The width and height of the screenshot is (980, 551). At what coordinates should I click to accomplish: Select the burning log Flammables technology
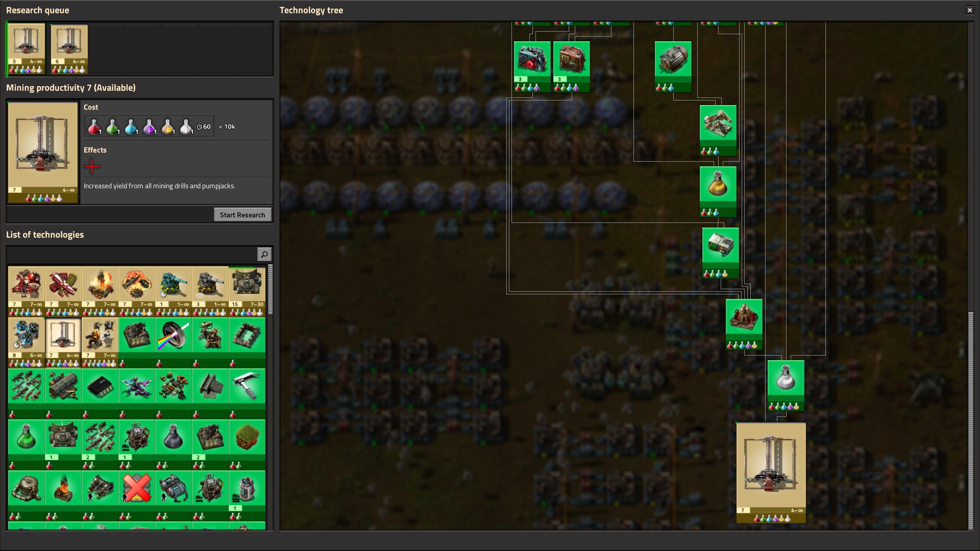click(x=63, y=495)
